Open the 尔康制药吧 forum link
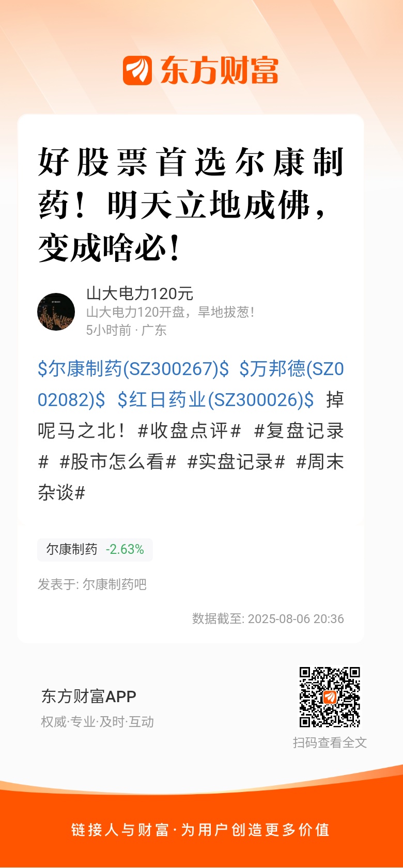 115,584
